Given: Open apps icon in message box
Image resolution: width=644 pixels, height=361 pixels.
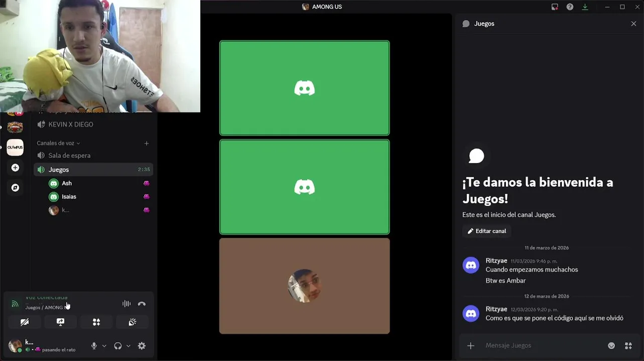Looking at the screenshot, I should click(x=628, y=345).
